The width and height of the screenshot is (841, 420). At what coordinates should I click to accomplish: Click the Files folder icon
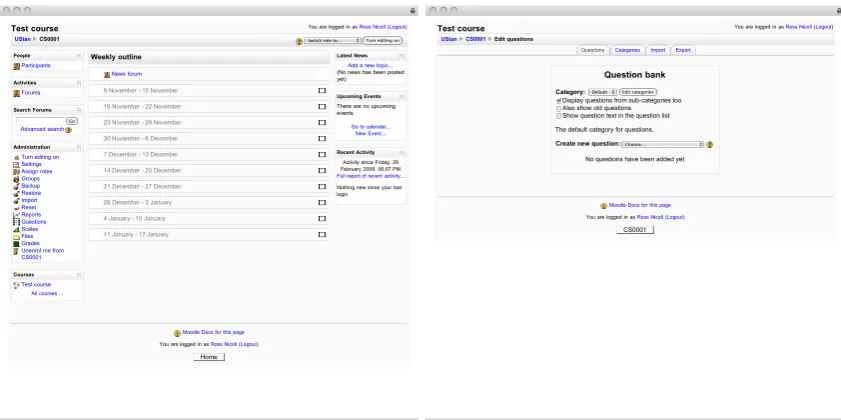(x=17, y=237)
